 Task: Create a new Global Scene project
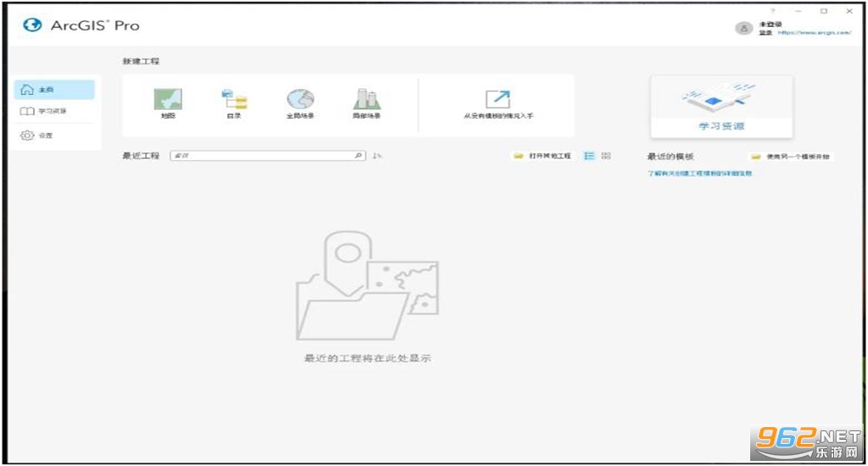coord(300,104)
